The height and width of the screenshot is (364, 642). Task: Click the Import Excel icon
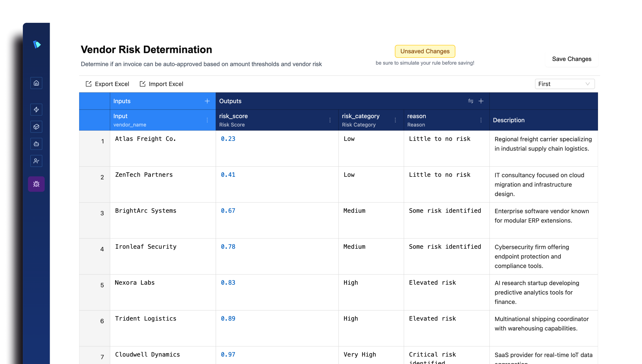pyautogui.click(x=142, y=84)
